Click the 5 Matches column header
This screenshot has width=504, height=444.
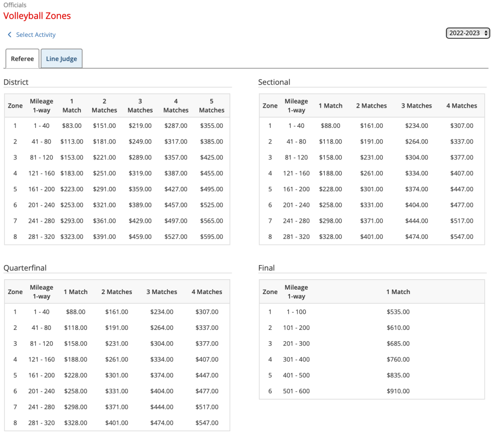pos(212,106)
